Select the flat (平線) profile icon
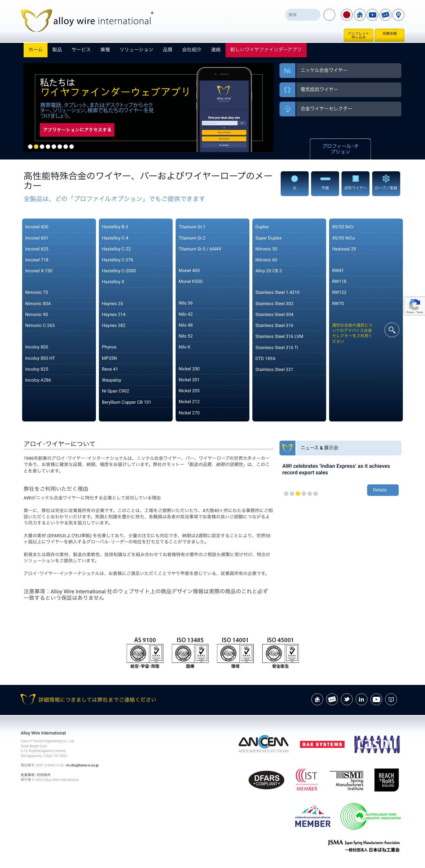425x868 pixels. click(x=325, y=184)
